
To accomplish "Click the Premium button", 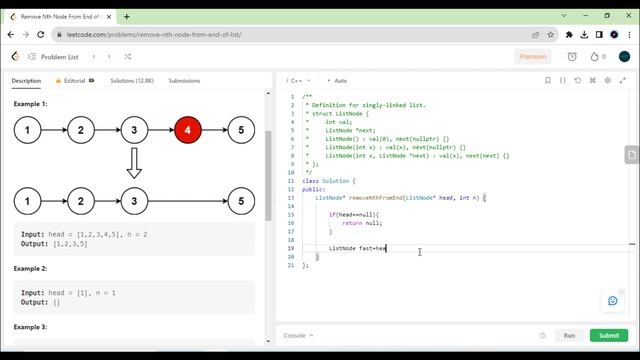I will pyautogui.click(x=533, y=57).
